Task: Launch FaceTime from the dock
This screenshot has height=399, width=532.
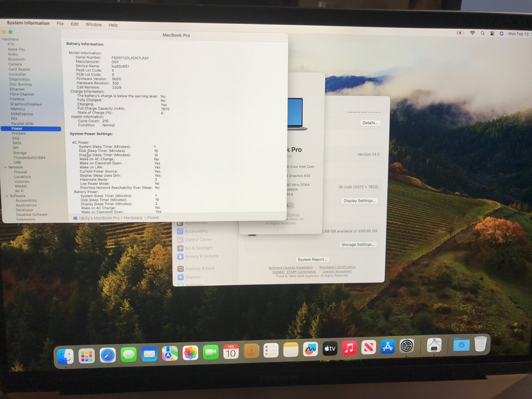Action: [211, 352]
